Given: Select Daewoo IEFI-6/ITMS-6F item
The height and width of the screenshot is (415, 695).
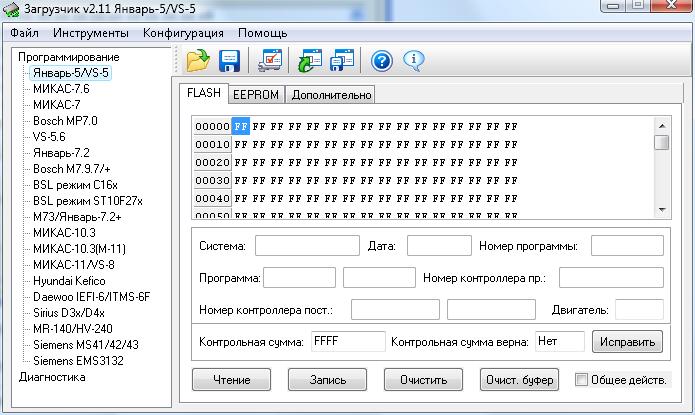Looking at the screenshot, I should 92,297.
